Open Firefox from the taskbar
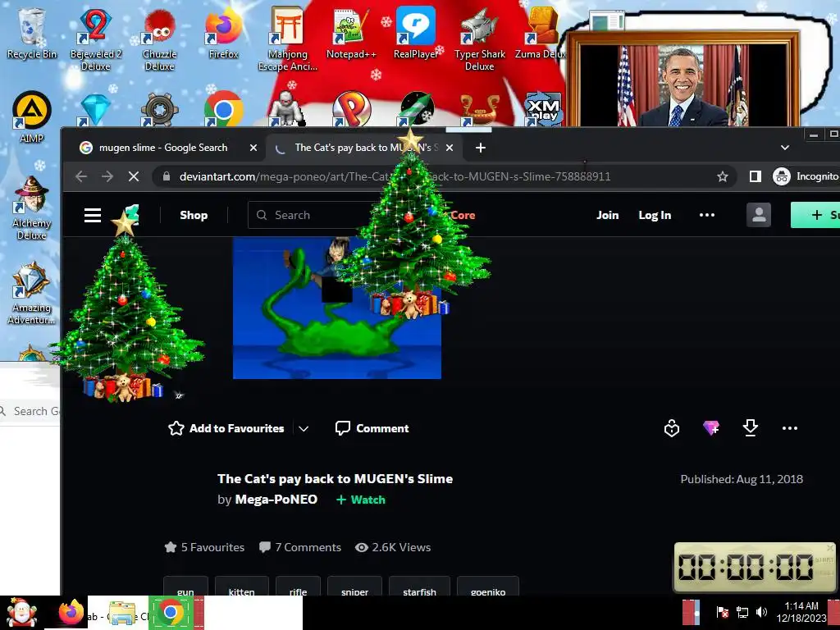This screenshot has width=840, height=630. (71, 613)
